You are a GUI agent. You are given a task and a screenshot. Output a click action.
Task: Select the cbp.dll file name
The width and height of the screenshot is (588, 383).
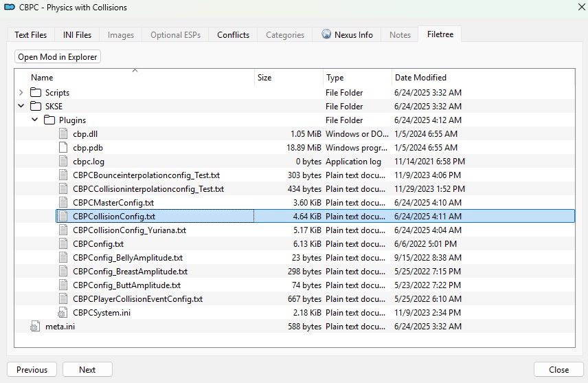[85, 134]
